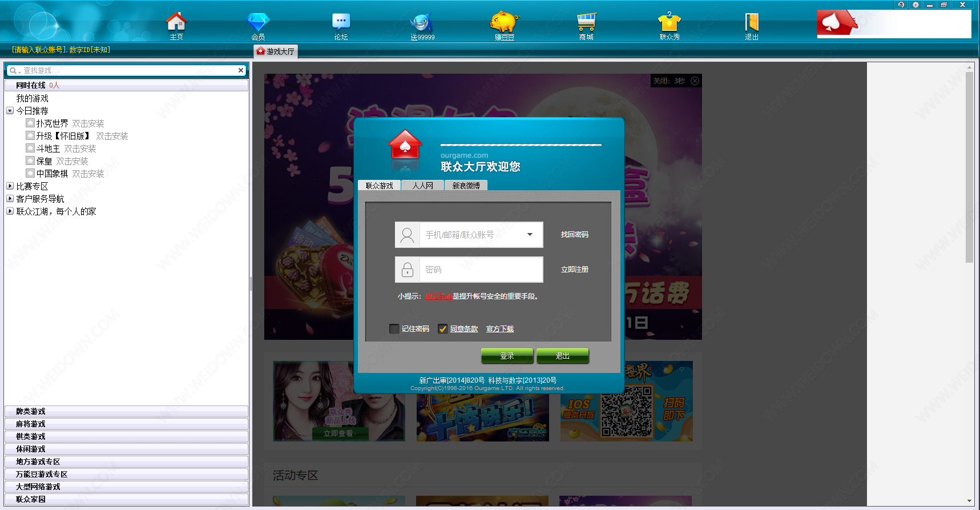
Task: Open the 立即注册 link
Action: [574, 270]
